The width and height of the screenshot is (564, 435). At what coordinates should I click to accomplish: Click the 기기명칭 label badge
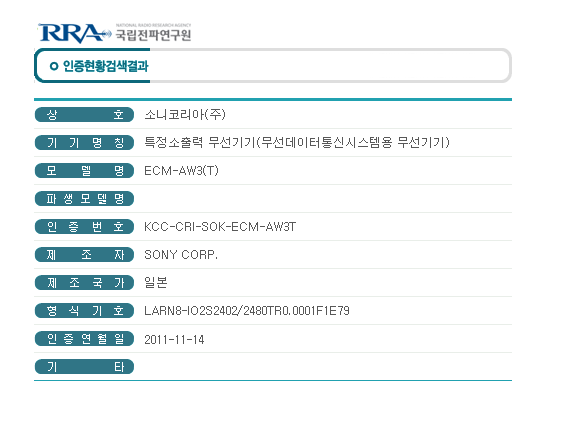[x=84, y=143]
